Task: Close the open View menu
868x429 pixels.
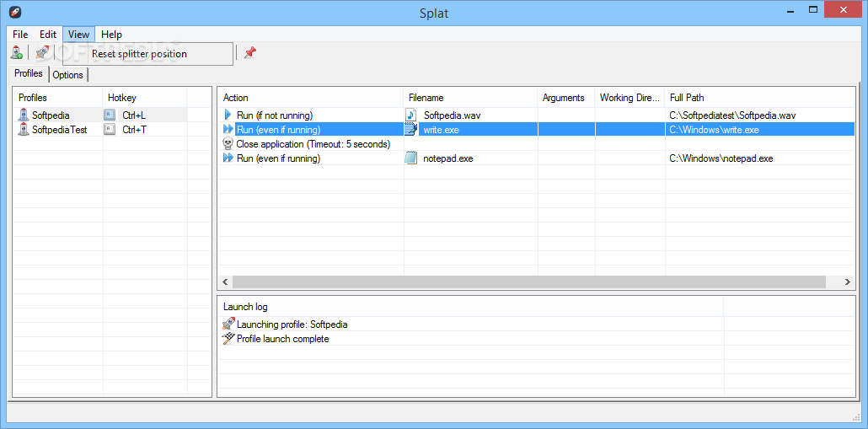Action: click(x=78, y=35)
